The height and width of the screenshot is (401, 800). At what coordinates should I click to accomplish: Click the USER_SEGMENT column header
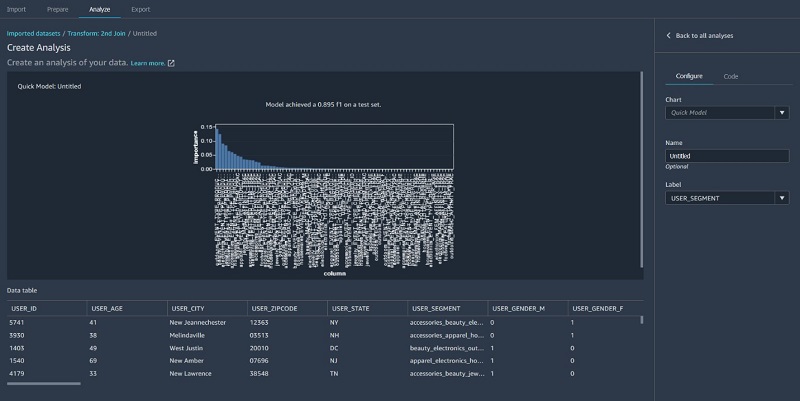coord(447,309)
